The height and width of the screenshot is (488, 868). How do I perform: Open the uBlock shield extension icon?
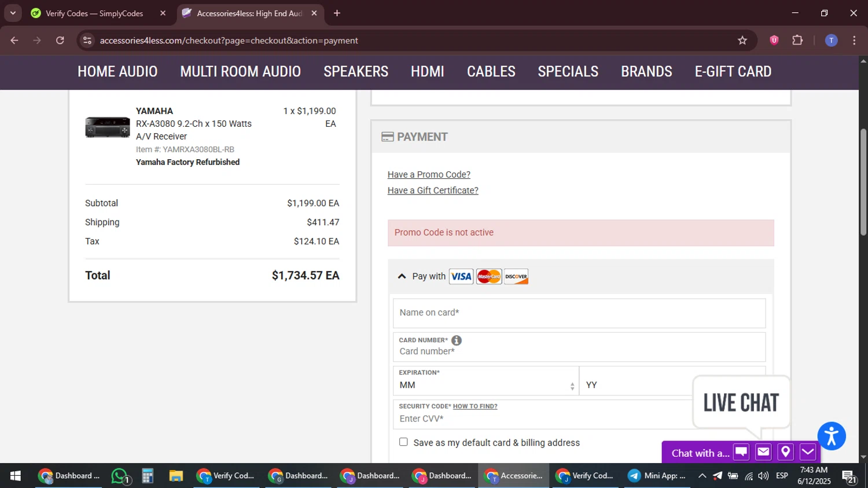[774, 41]
